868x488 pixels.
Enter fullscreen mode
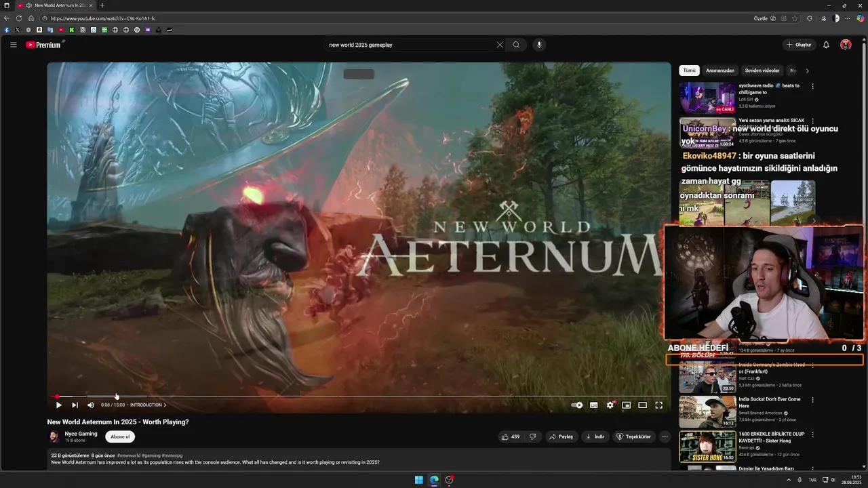coord(659,405)
